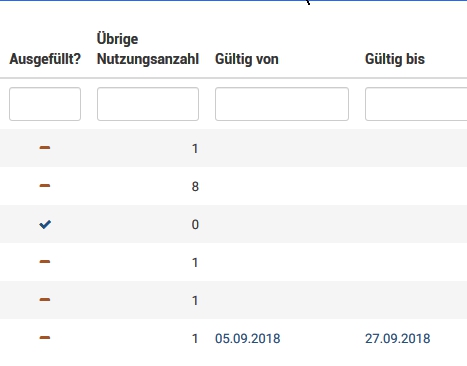
Task: Click the dash icon in the first row
Action: coord(45,148)
